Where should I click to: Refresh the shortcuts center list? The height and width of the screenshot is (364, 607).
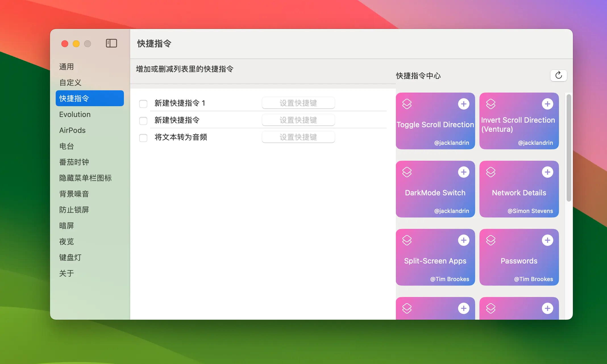(x=558, y=75)
